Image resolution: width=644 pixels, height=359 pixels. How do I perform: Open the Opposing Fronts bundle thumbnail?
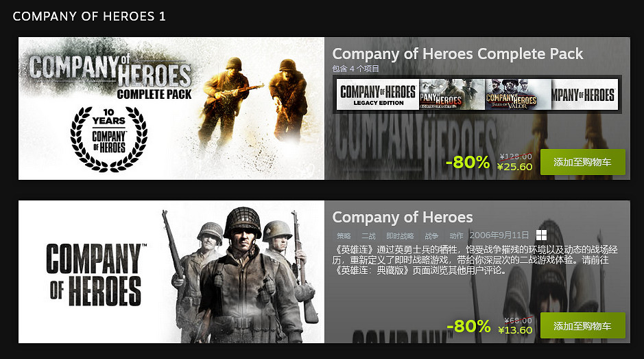452,94
